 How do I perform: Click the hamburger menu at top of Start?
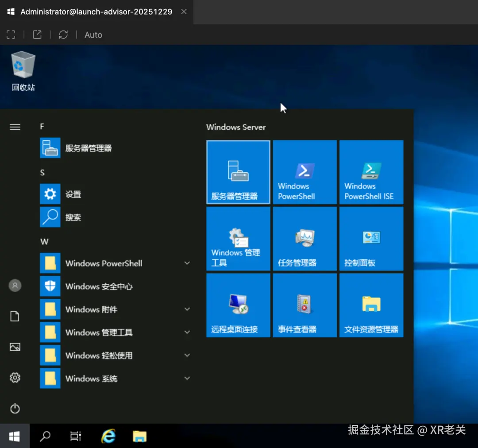[15, 127]
